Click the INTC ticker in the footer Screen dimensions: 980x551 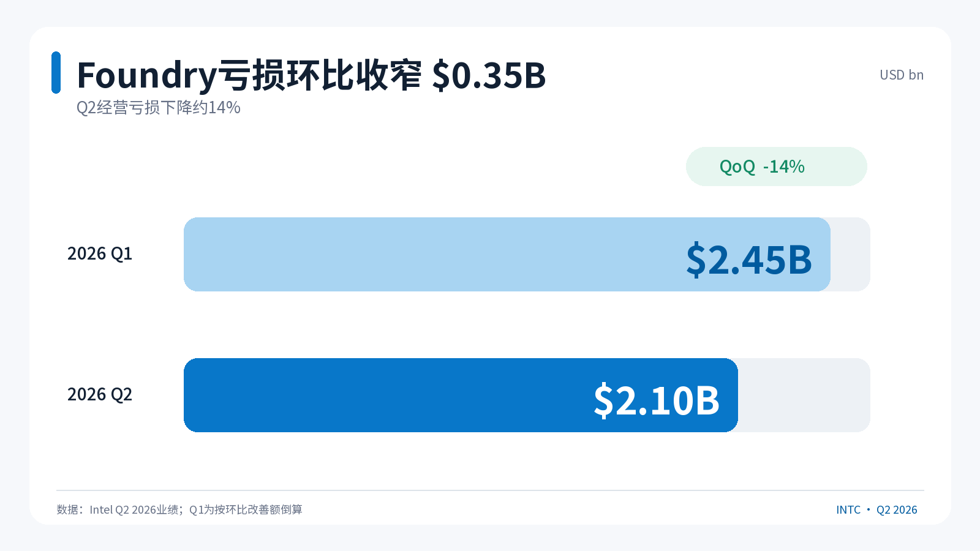coord(848,510)
